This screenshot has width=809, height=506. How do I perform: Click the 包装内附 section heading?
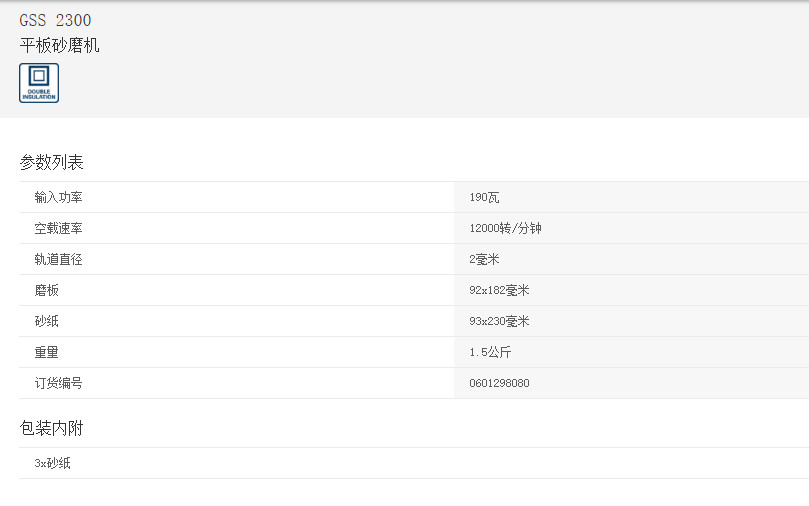(51, 428)
